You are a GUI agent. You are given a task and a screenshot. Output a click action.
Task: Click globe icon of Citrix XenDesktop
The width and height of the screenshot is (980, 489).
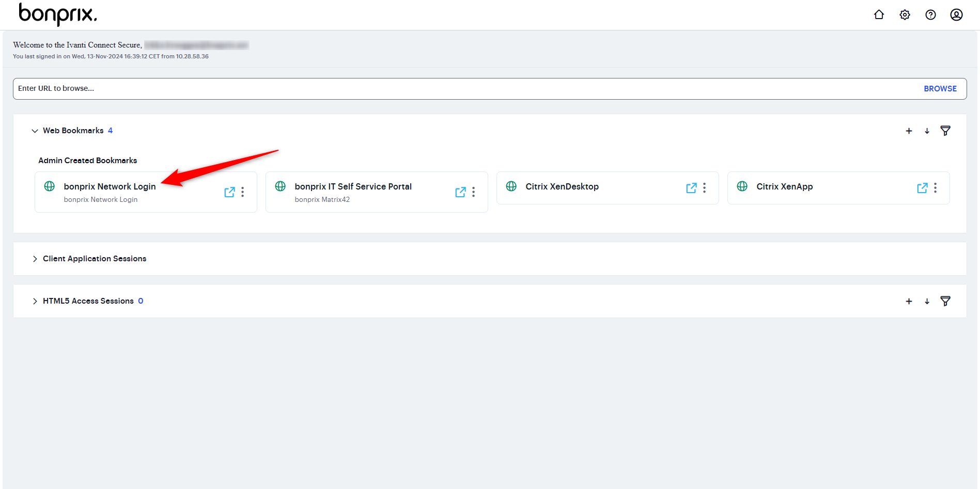tap(511, 186)
